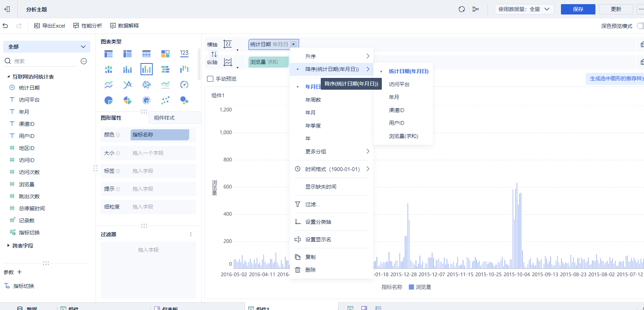
Task: Click the 指标名称 pill in the color field
Action: pyautogui.click(x=160, y=135)
